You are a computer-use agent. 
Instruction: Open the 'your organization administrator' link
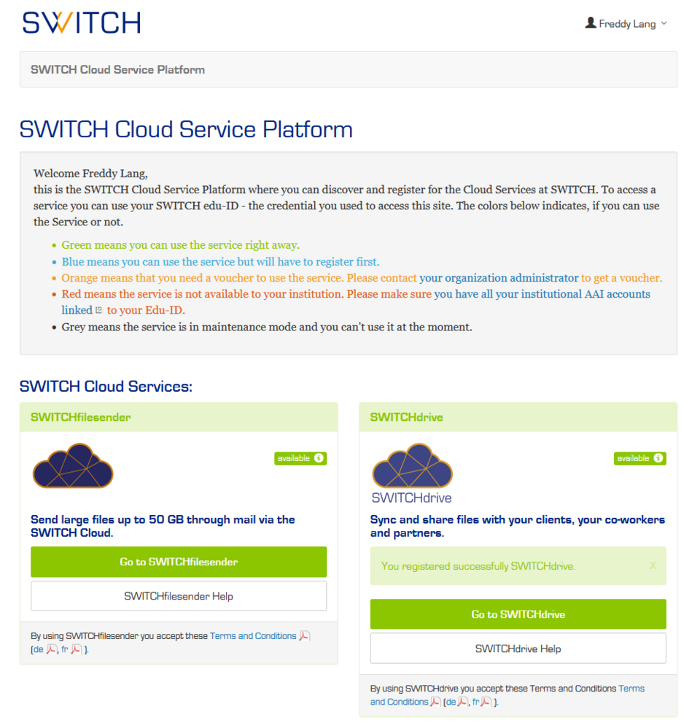499,278
